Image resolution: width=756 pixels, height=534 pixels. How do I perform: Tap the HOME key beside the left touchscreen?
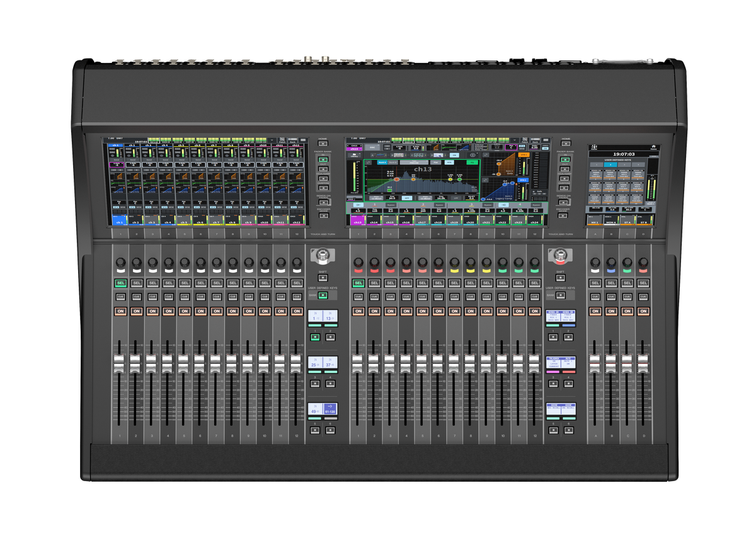coord(323,143)
